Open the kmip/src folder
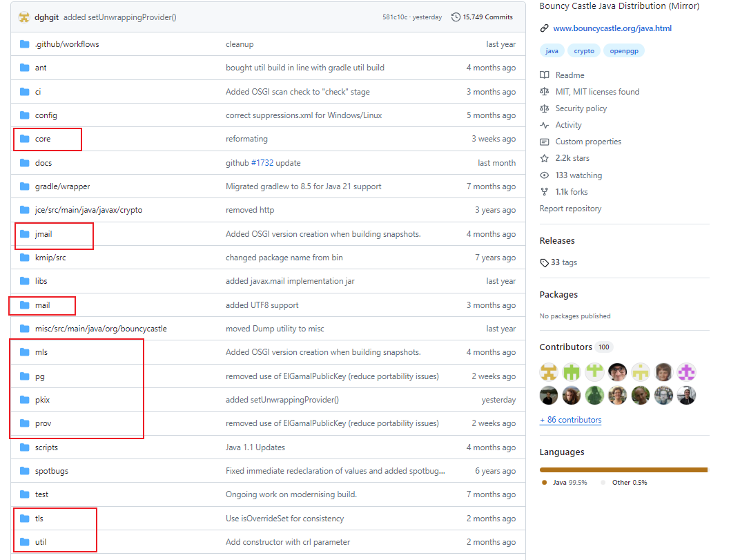The height and width of the screenshot is (560, 740). 50,258
